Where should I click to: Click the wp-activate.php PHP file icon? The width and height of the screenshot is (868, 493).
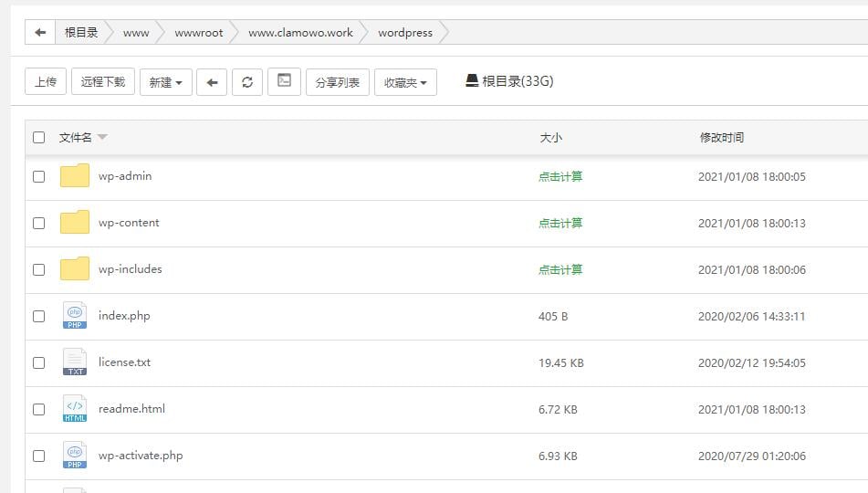coord(75,455)
